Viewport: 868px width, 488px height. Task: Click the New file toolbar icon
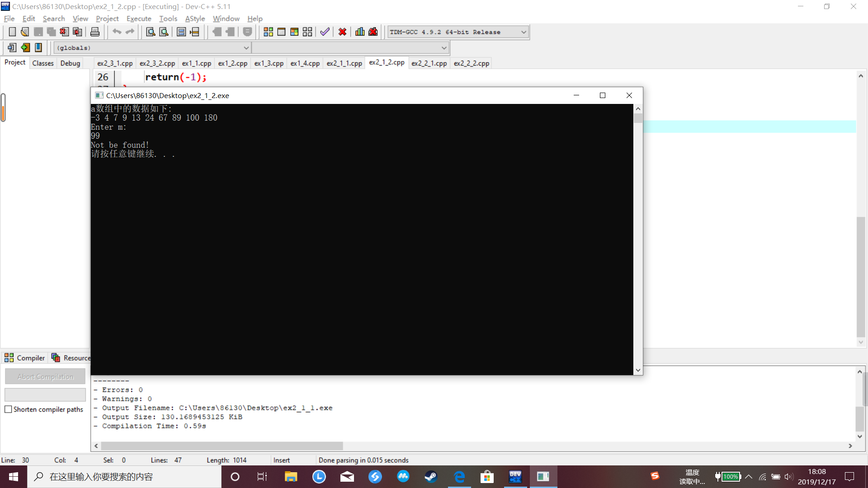point(12,32)
